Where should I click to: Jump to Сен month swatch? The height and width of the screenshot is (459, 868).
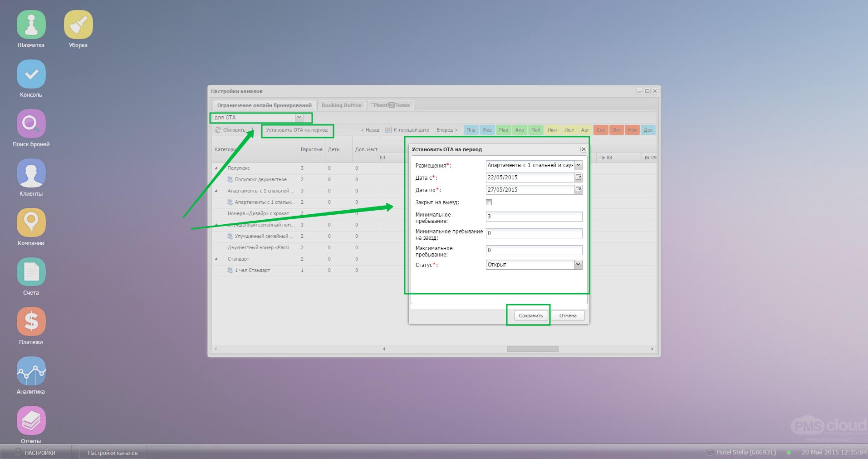601,130
